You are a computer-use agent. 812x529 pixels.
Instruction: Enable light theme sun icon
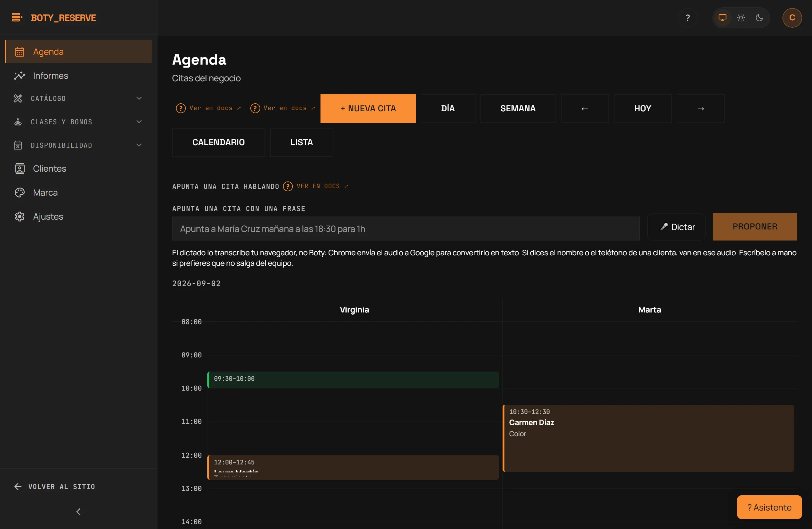[x=741, y=18]
